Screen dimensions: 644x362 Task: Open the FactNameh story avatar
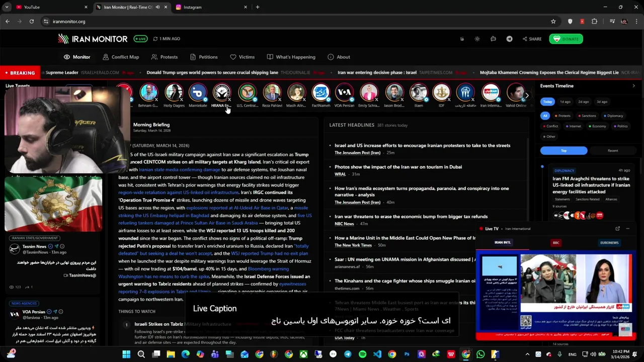click(320, 93)
